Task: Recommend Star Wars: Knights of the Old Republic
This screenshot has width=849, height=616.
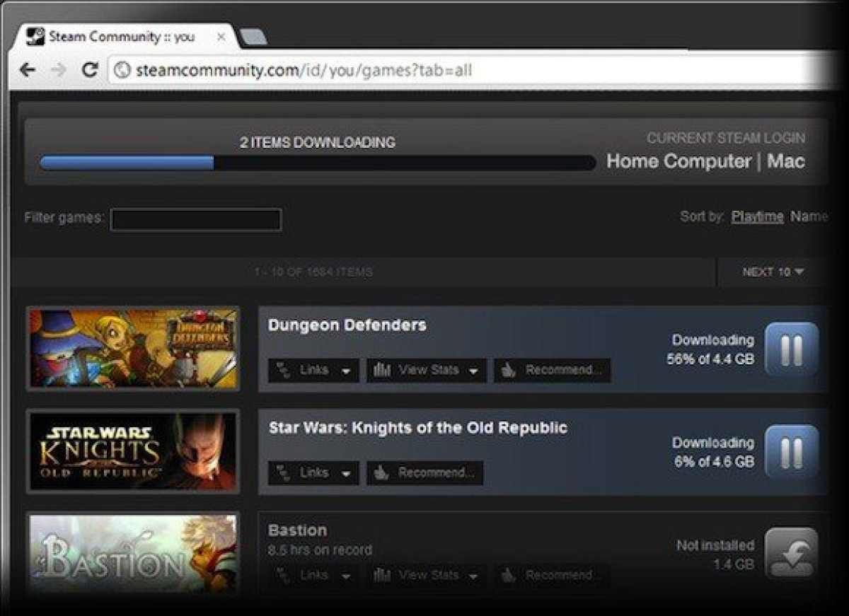Action: coord(424,472)
